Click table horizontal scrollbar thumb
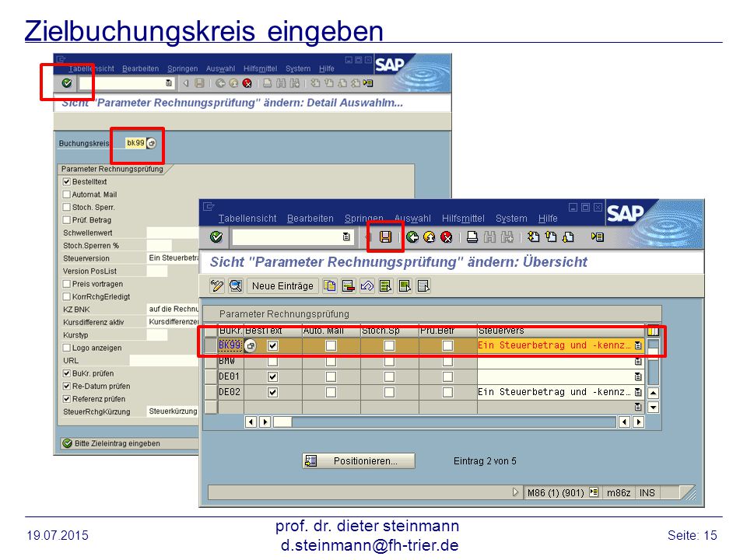 click(x=282, y=422)
